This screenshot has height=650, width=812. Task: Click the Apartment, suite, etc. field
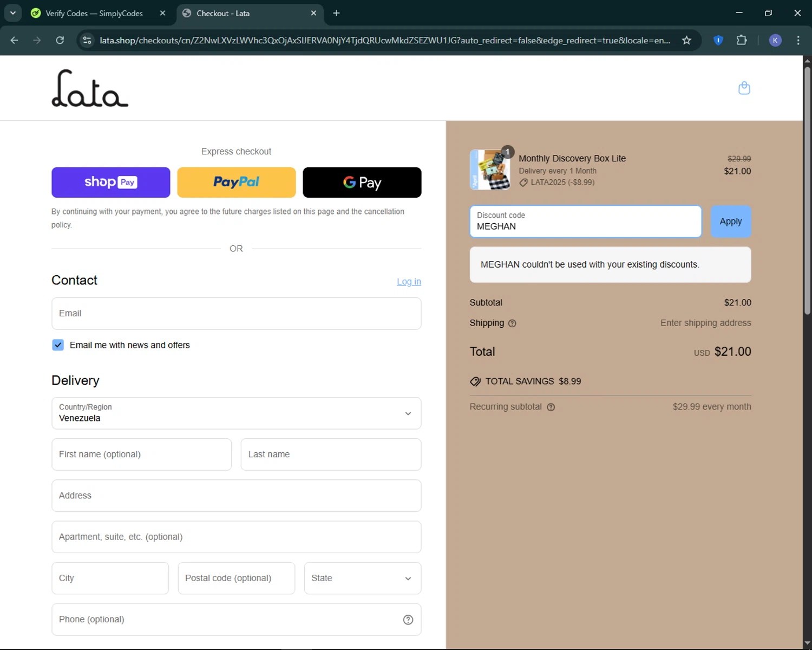coord(237,537)
